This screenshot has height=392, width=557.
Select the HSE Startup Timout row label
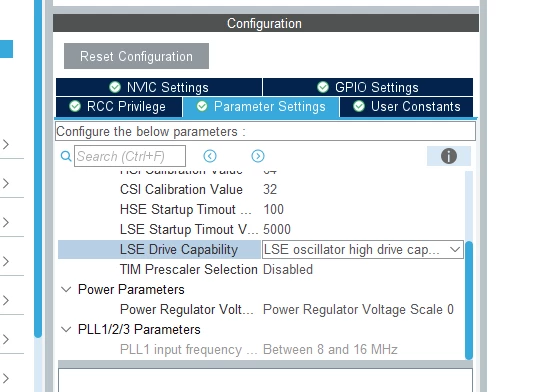[185, 209]
